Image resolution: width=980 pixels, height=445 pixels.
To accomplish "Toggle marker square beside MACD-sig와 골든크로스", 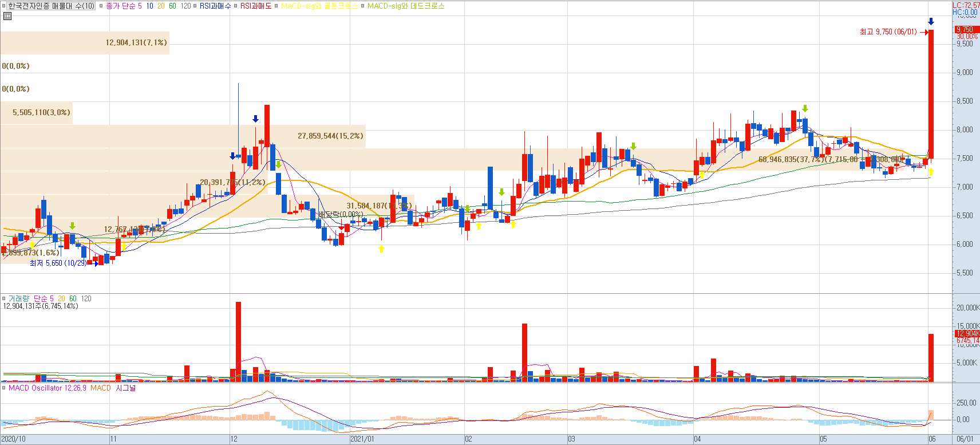I will pos(276,6).
